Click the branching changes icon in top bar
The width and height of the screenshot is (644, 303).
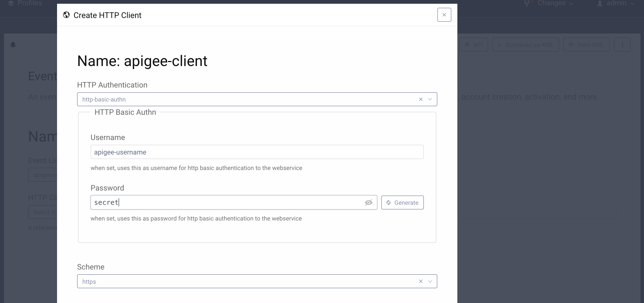527,3
